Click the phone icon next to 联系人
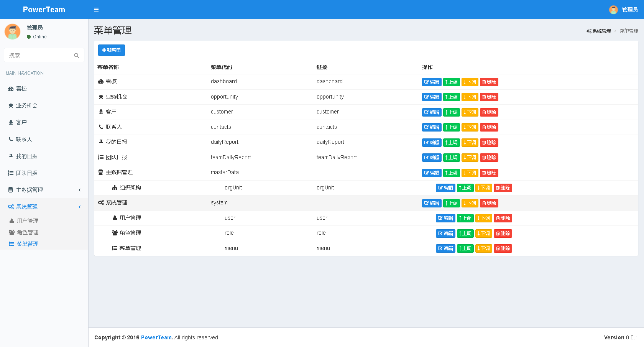Viewport: 644px width, 347px height. pyautogui.click(x=11, y=139)
